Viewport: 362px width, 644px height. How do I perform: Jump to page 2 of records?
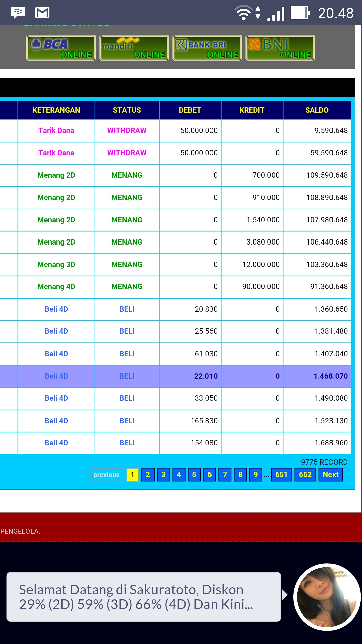click(148, 475)
